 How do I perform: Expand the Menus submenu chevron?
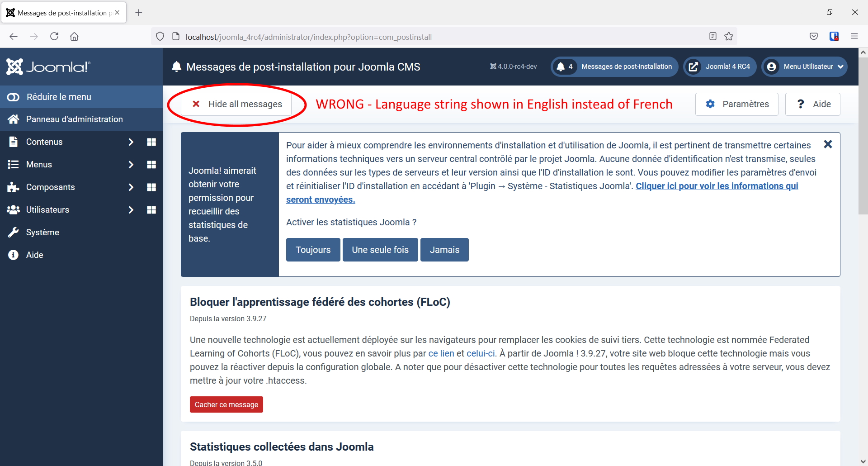pyautogui.click(x=131, y=164)
